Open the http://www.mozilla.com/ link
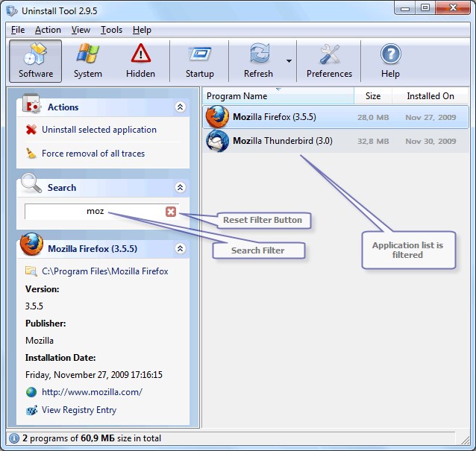 click(x=92, y=392)
